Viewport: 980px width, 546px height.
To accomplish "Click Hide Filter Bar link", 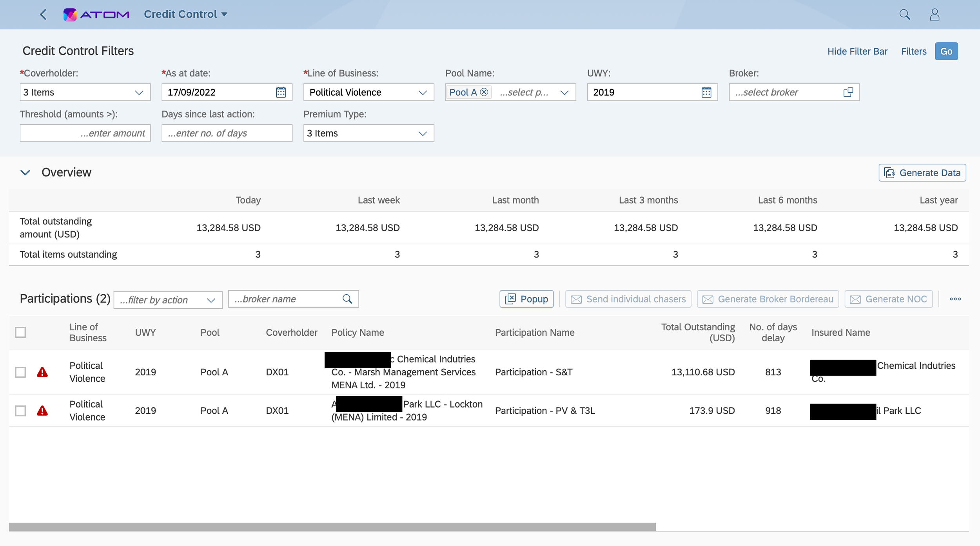I will coord(857,51).
